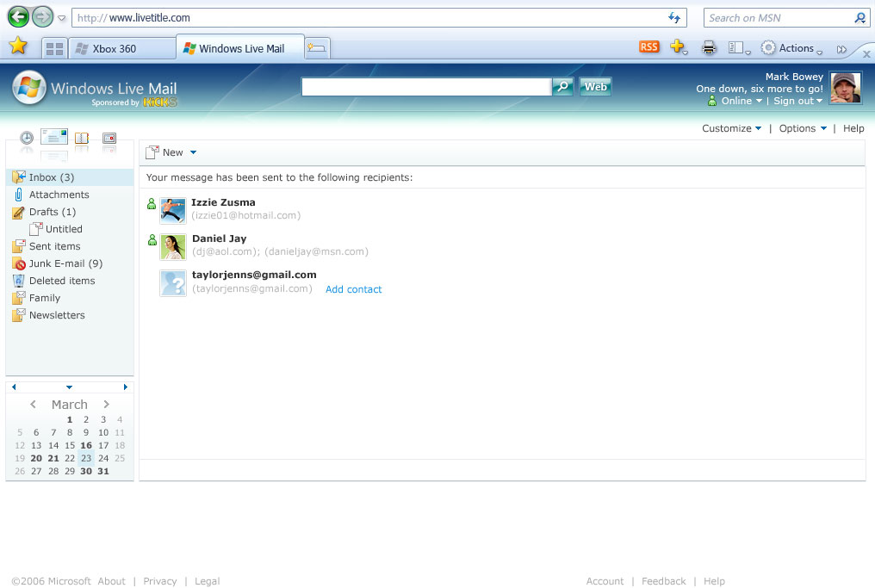This screenshot has width=875, height=588.
Task: Open the Sent items folder
Action: (54, 246)
